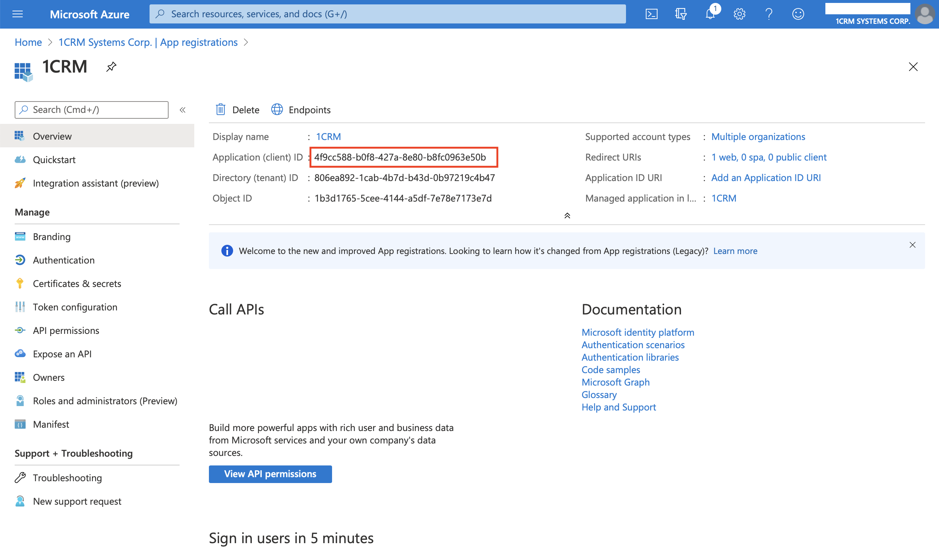Viewport: 939px width, 560px height.
Task: Open the user account avatar
Action: tap(925, 14)
